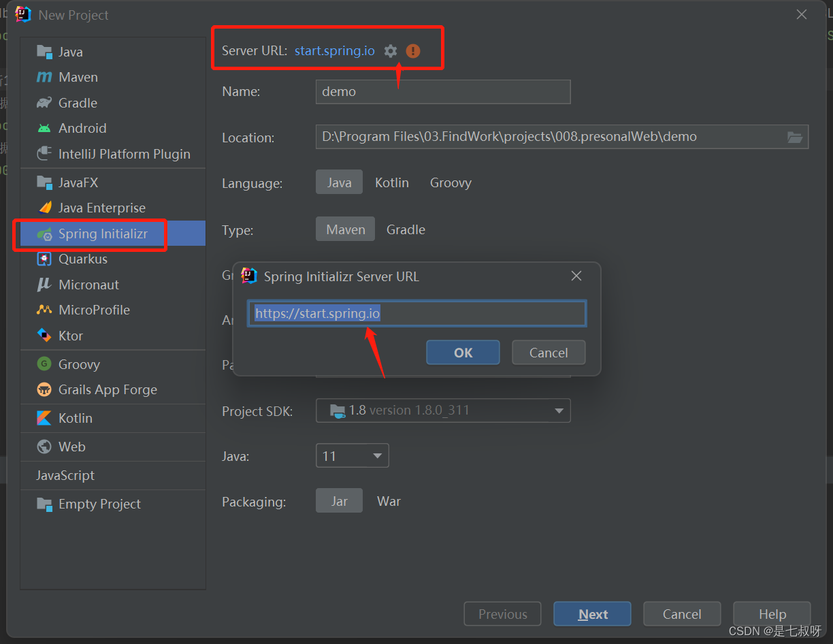Screen dimensions: 833x644
Task: Click the Groovy green G icon
Action: click(44, 364)
